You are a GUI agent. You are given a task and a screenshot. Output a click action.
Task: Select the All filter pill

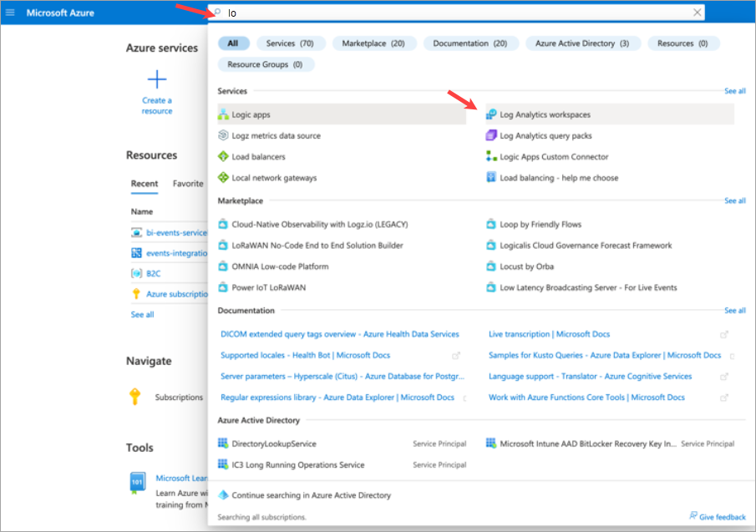[233, 43]
